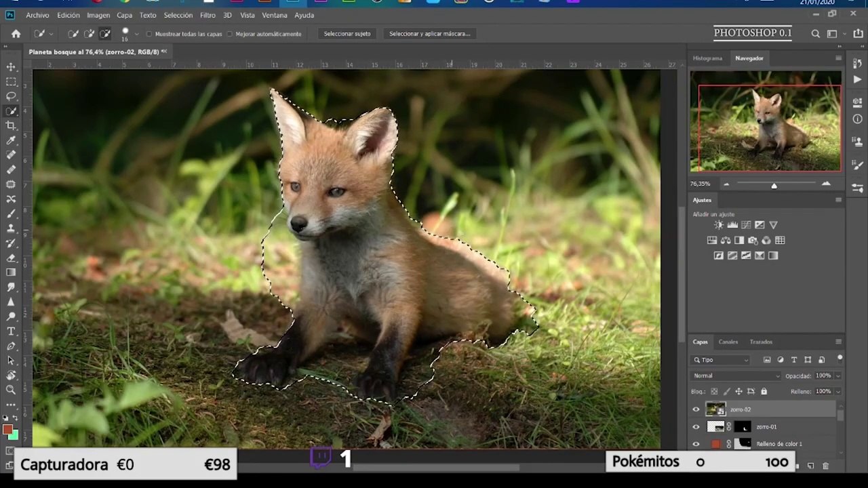
Task: Choose the Add to Selection brush mode
Action: point(89,34)
